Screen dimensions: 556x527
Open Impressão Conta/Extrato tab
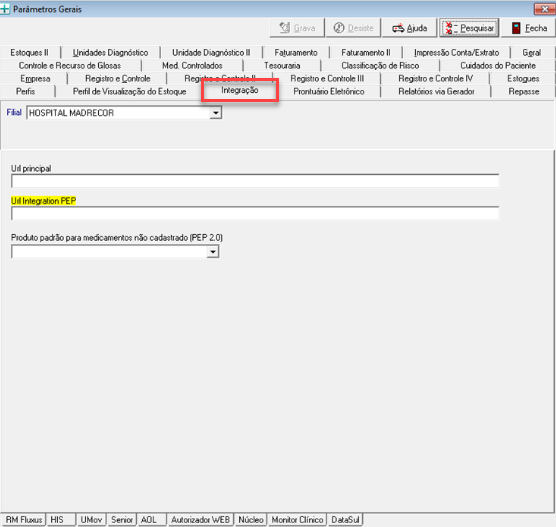[x=456, y=53]
